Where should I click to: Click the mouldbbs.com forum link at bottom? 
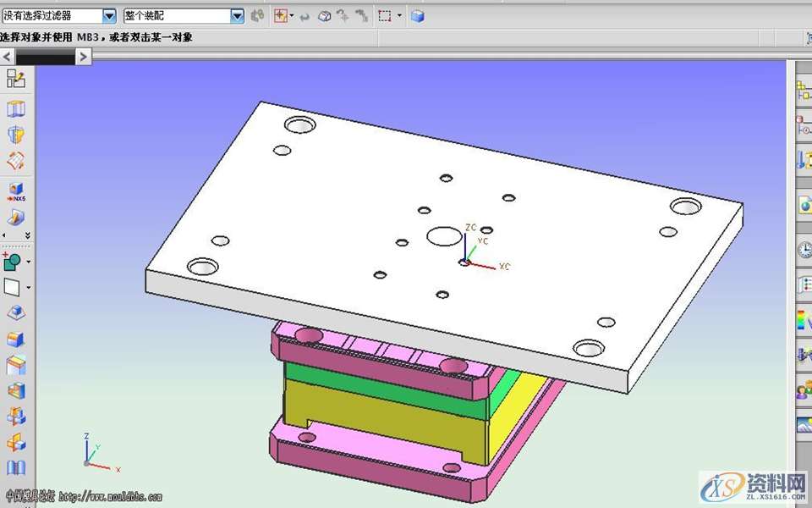(x=110, y=497)
